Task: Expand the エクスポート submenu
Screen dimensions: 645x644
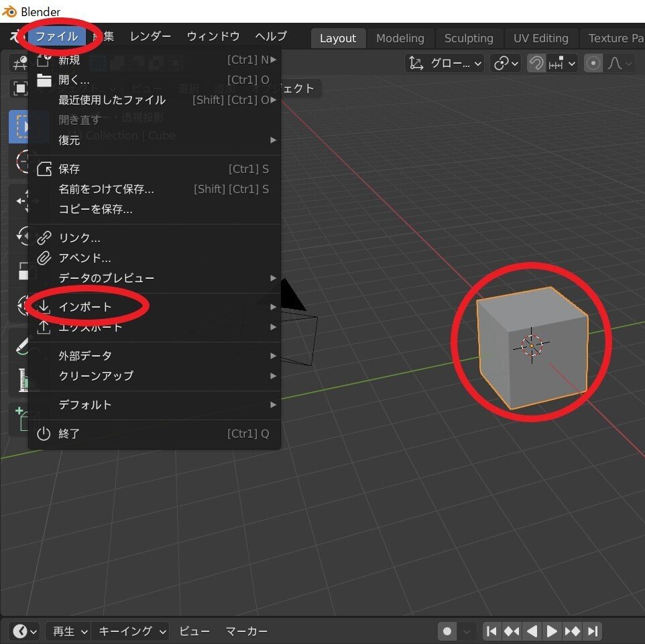Action: pos(155,327)
